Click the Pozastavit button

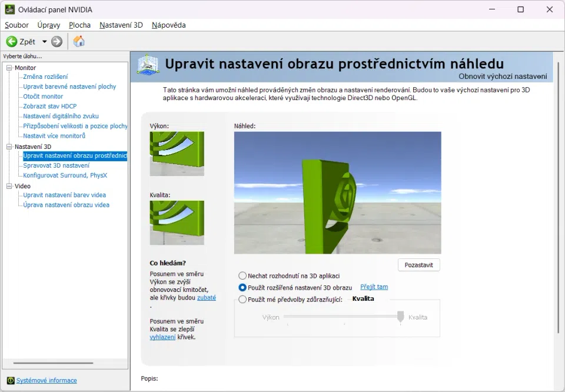[418, 265]
